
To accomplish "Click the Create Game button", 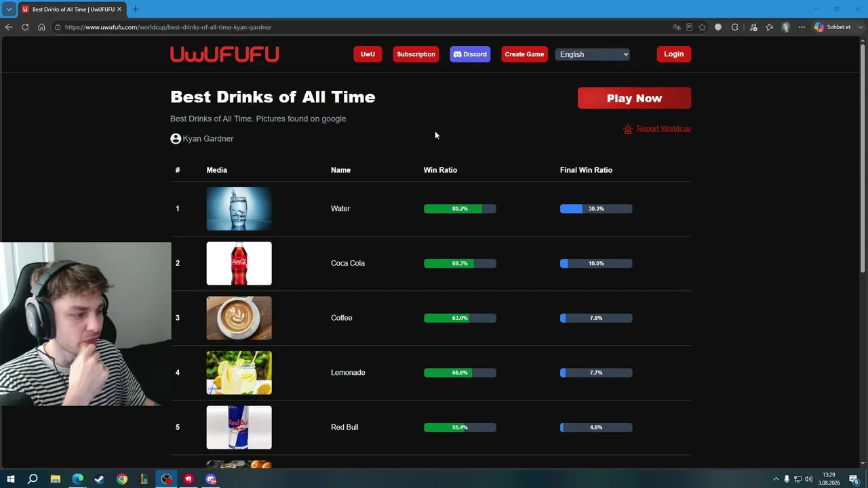I will click(x=524, y=54).
